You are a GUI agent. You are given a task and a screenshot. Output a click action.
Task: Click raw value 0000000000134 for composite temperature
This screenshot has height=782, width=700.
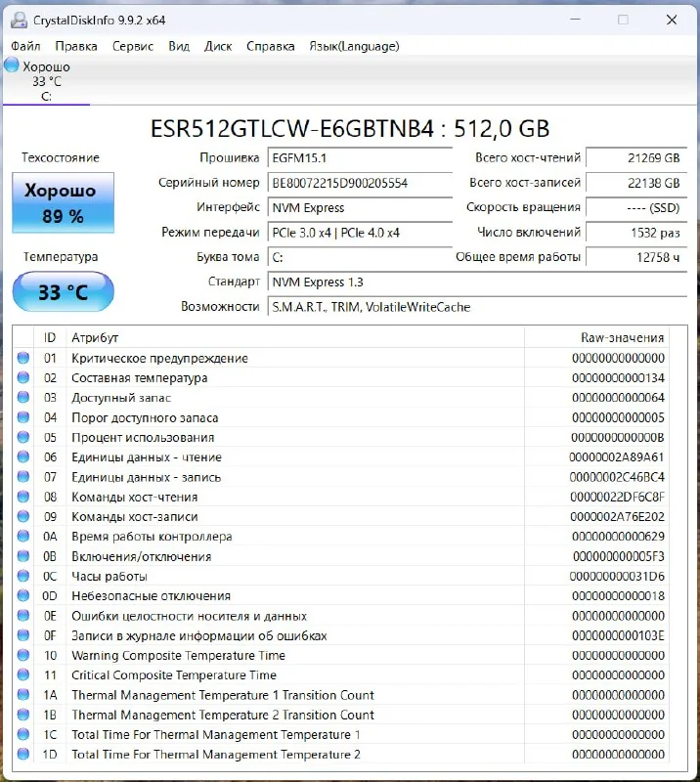618,378
